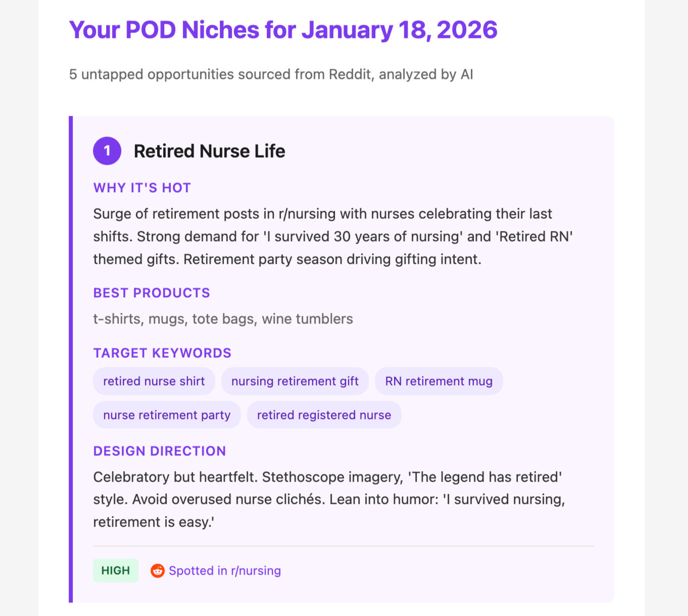This screenshot has height=616, width=688.
Task: Click the 't-shirts, mugs, tote bags' products line
Action: (x=223, y=319)
